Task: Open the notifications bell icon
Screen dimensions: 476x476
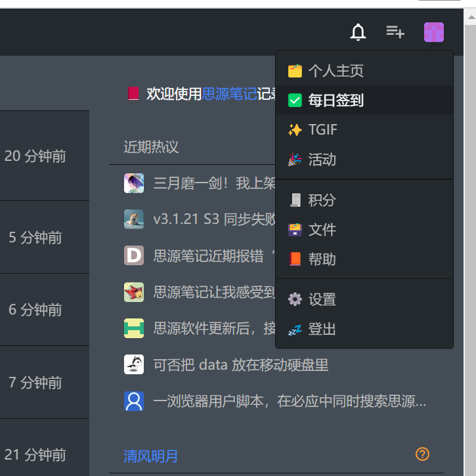Action: point(358,32)
